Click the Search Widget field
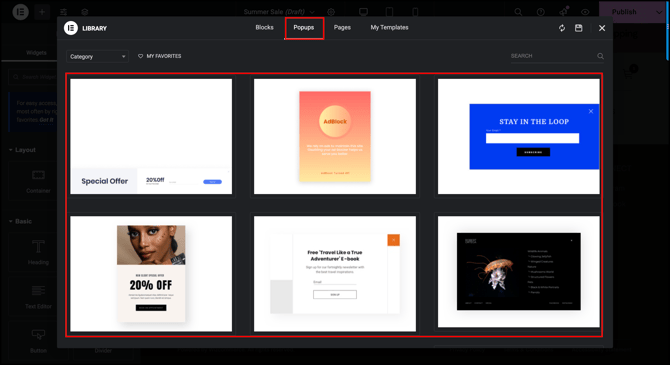This screenshot has height=365, width=670. pyautogui.click(x=33, y=77)
